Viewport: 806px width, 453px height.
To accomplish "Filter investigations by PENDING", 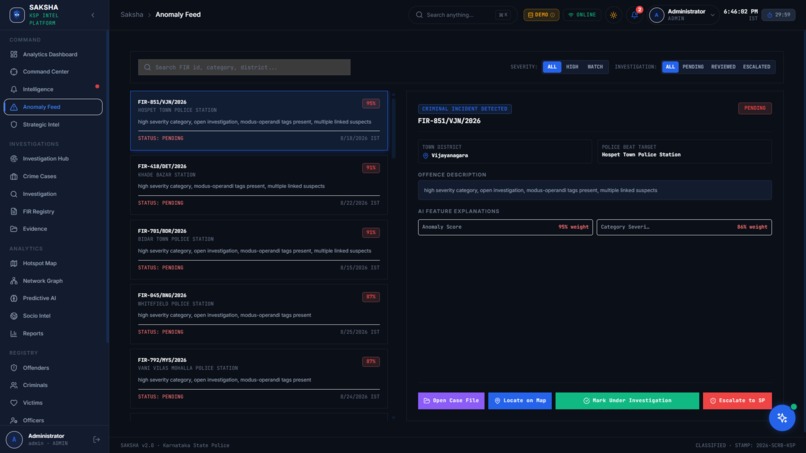I will tap(693, 67).
